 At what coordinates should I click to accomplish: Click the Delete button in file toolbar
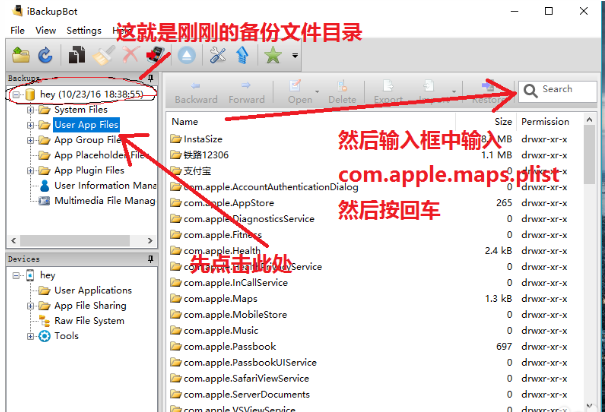click(x=342, y=93)
